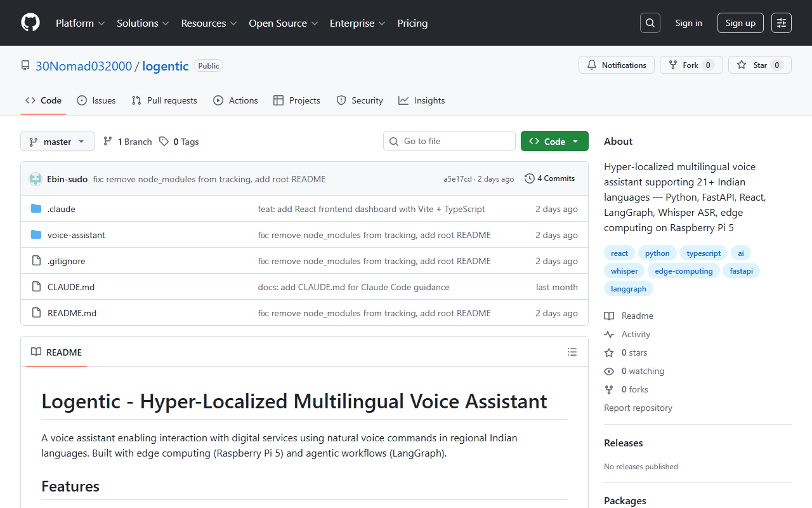The height and width of the screenshot is (508, 812).
Task: Expand the master branch dropdown
Action: (x=57, y=141)
